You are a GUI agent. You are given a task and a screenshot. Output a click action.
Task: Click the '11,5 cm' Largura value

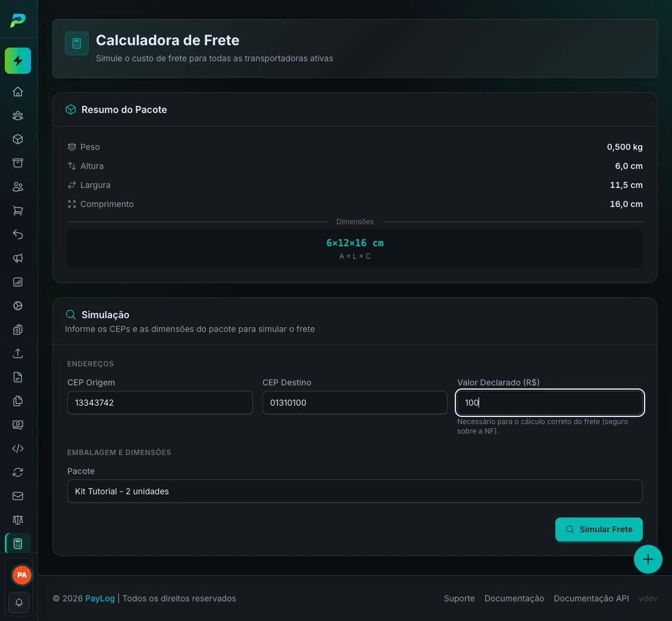pos(626,185)
